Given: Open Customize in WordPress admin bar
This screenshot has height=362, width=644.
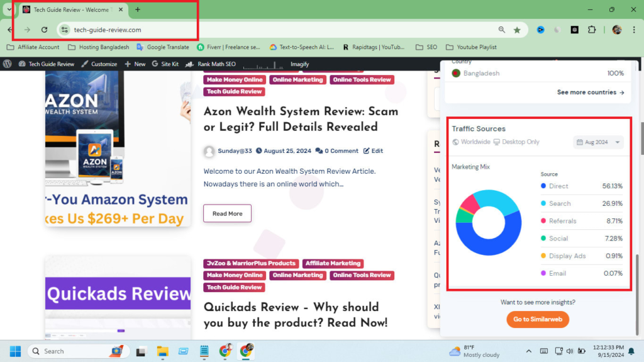Looking at the screenshot, I should tap(99, 64).
